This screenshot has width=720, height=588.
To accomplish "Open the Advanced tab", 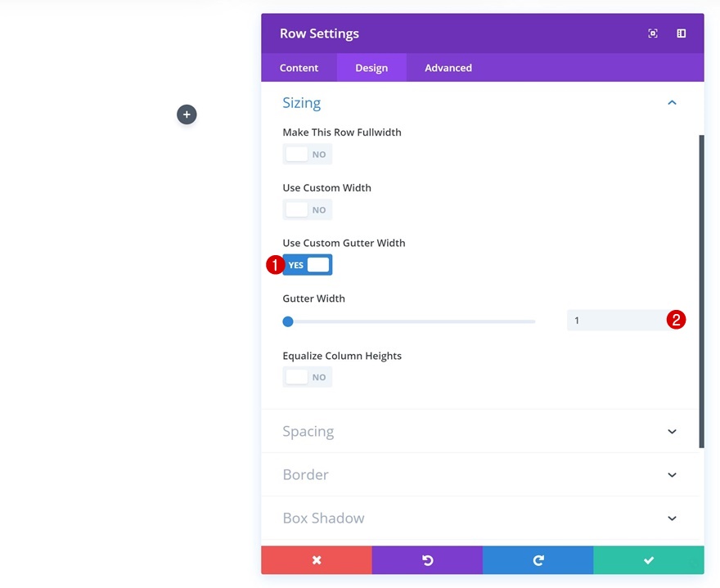I will 448,67.
